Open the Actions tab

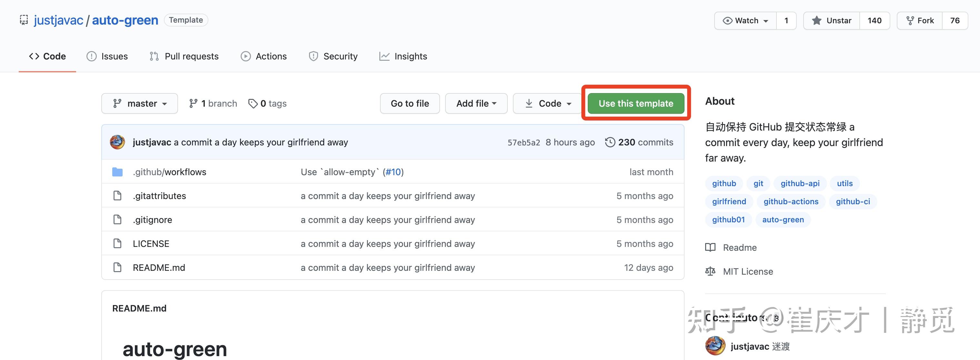[264, 56]
